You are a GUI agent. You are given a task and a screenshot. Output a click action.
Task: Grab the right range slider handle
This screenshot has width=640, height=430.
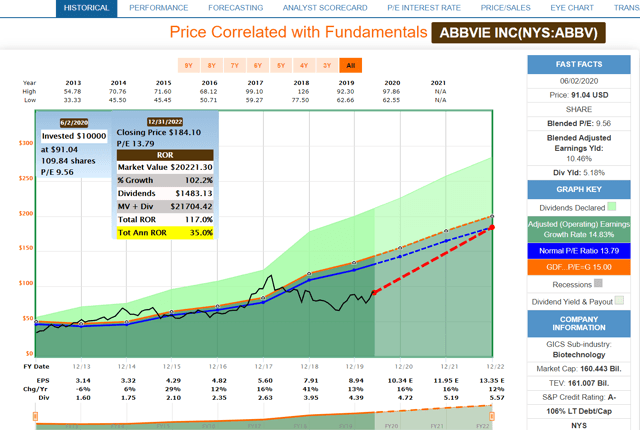coord(492,416)
